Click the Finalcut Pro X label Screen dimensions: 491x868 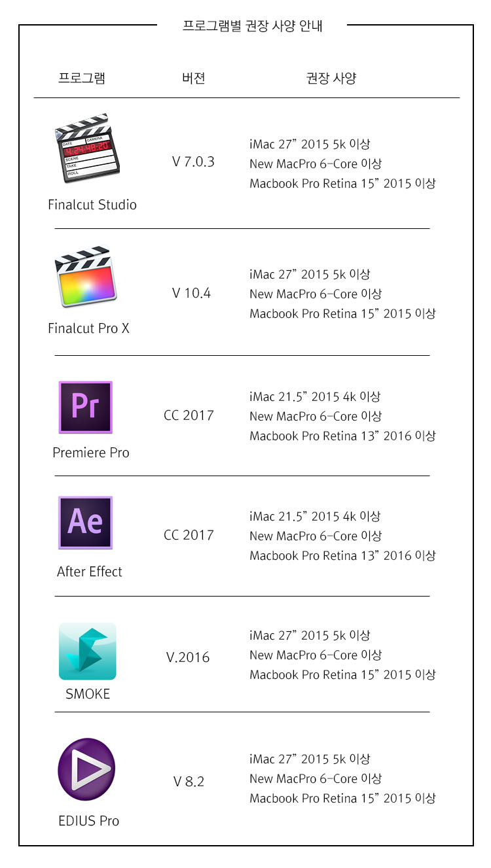click(88, 328)
